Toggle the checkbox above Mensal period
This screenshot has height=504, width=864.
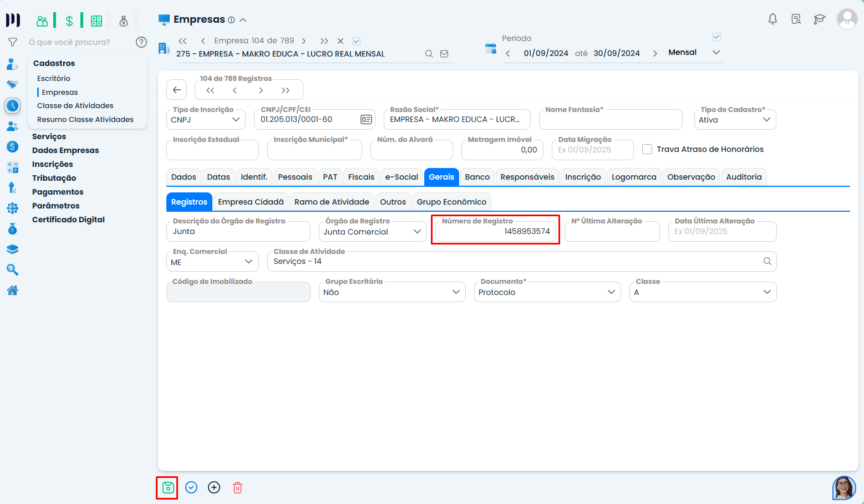tap(716, 37)
